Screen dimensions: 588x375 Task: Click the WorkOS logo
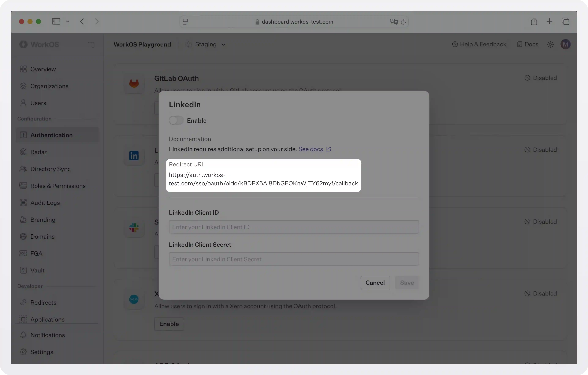coord(39,44)
